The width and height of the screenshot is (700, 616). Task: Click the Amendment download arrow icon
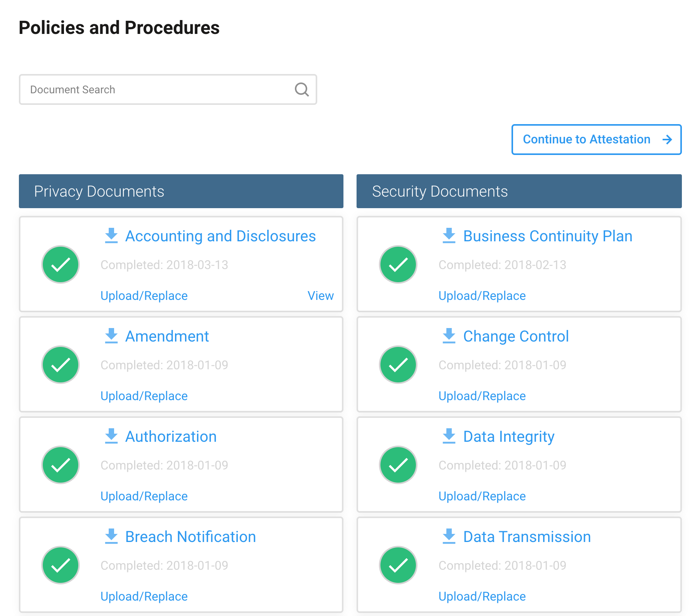[x=111, y=336]
